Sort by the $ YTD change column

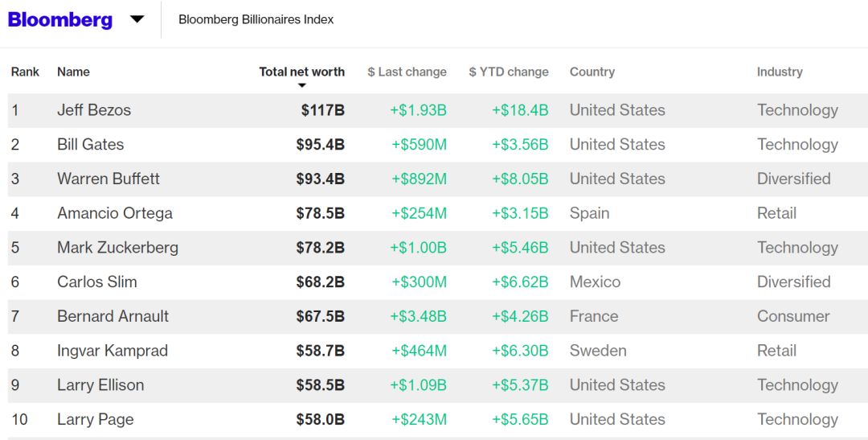pyautogui.click(x=508, y=72)
